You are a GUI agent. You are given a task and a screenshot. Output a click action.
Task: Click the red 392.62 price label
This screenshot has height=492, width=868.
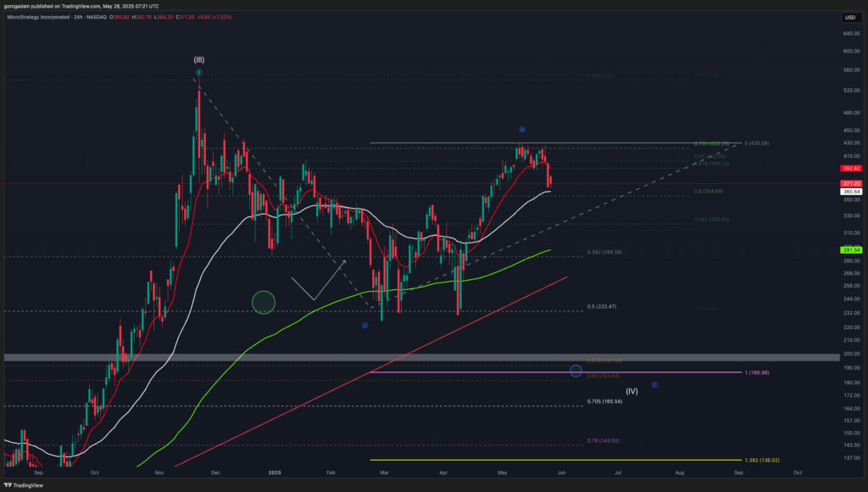[x=851, y=168]
